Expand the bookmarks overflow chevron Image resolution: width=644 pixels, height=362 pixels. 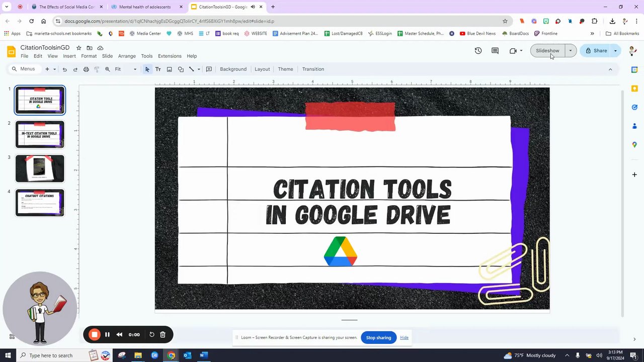[x=592, y=34]
